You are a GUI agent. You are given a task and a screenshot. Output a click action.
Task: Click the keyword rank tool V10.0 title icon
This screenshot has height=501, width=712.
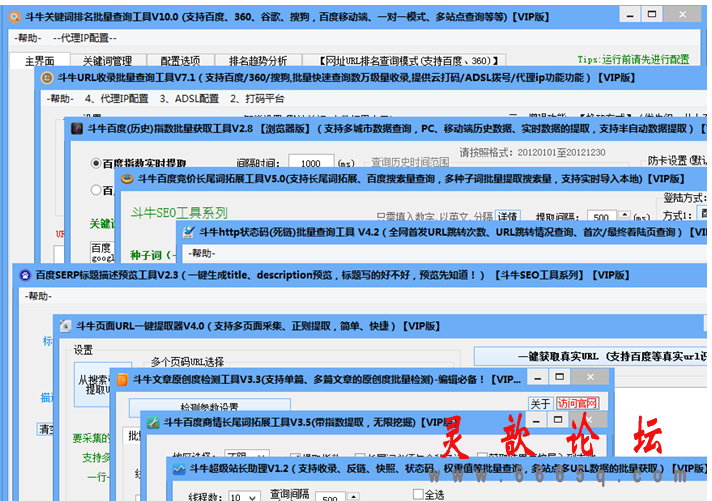(15, 17)
